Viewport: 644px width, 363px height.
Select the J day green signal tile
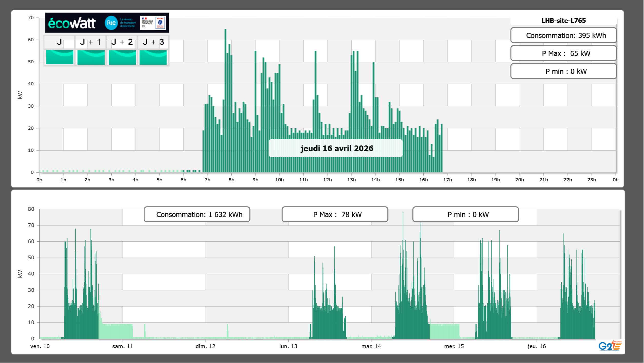click(60, 57)
